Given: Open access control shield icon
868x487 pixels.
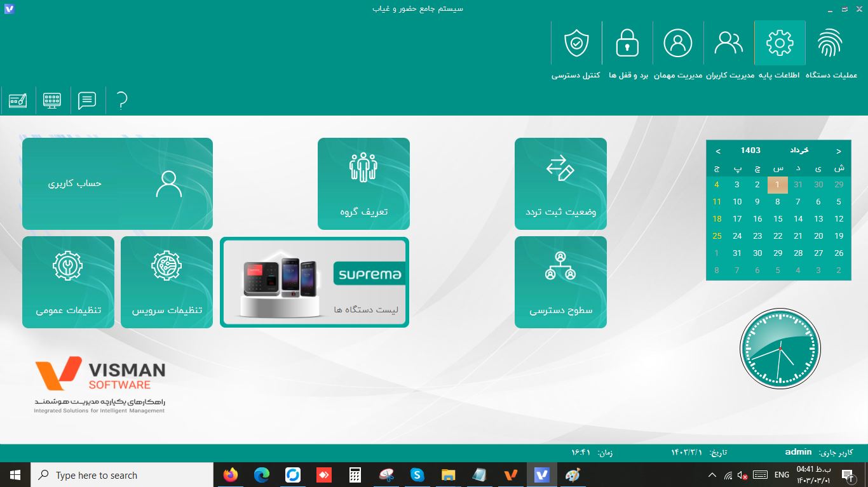Looking at the screenshot, I should (x=576, y=51).
